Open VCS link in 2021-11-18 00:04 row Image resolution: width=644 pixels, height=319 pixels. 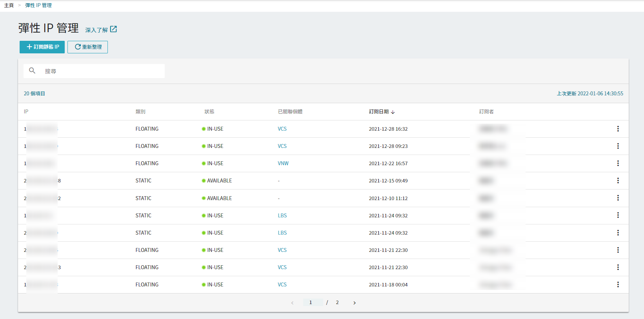click(x=282, y=284)
